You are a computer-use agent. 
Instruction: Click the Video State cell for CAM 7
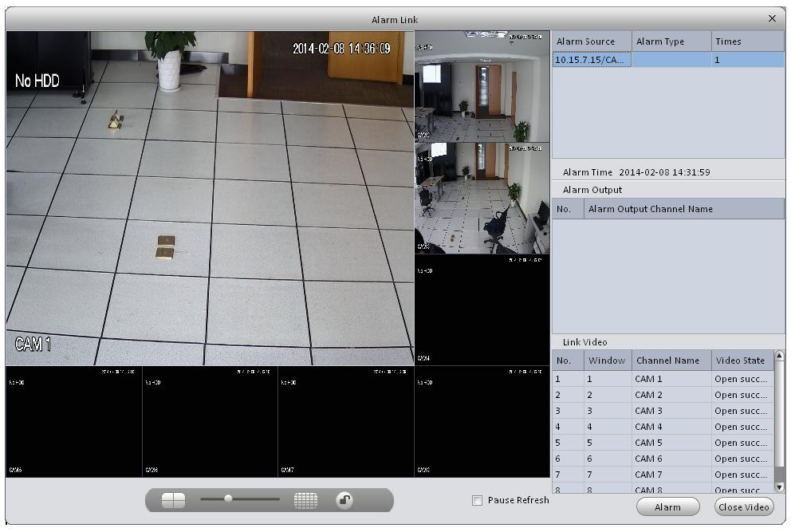tap(742, 475)
